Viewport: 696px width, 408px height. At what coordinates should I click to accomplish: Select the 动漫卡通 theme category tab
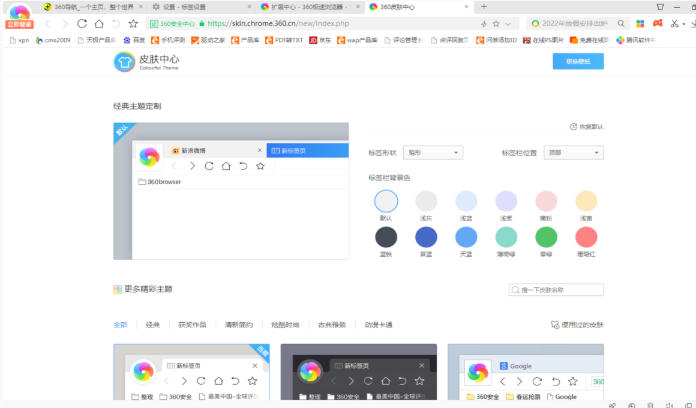(x=379, y=325)
